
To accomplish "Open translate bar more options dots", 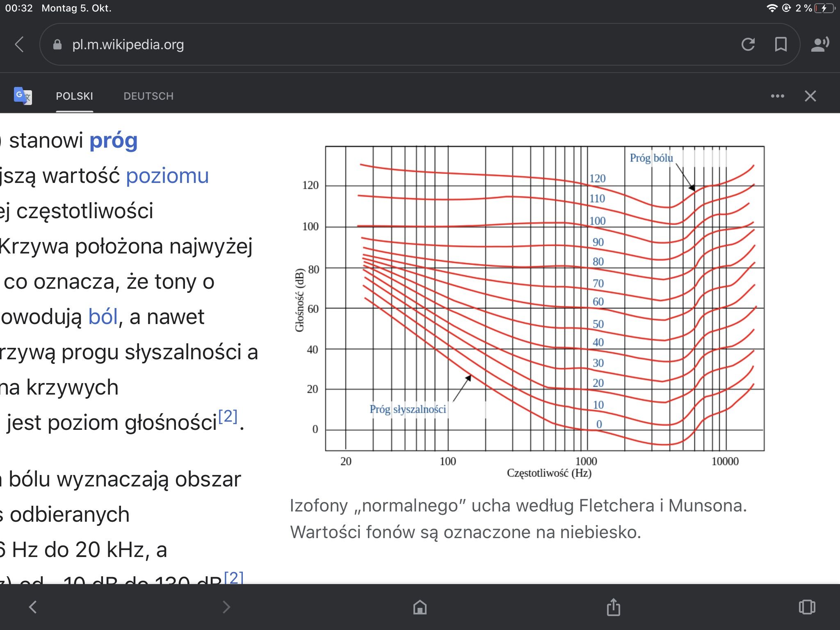I will coord(777,96).
